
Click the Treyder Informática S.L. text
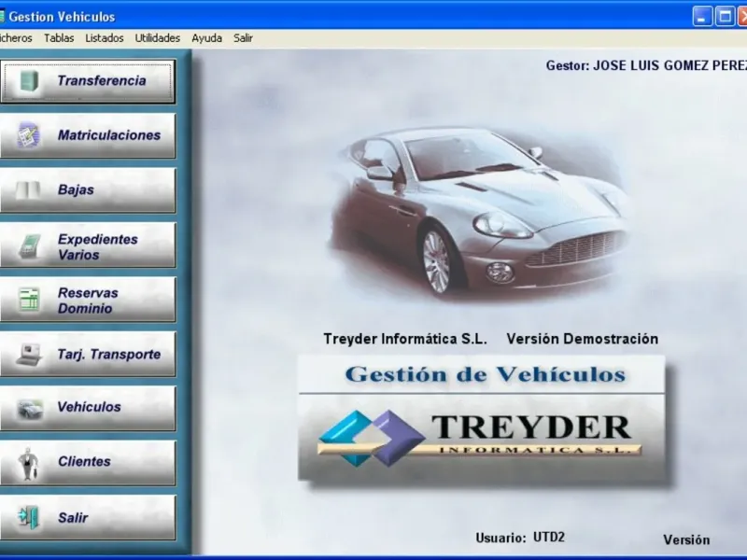(x=405, y=339)
